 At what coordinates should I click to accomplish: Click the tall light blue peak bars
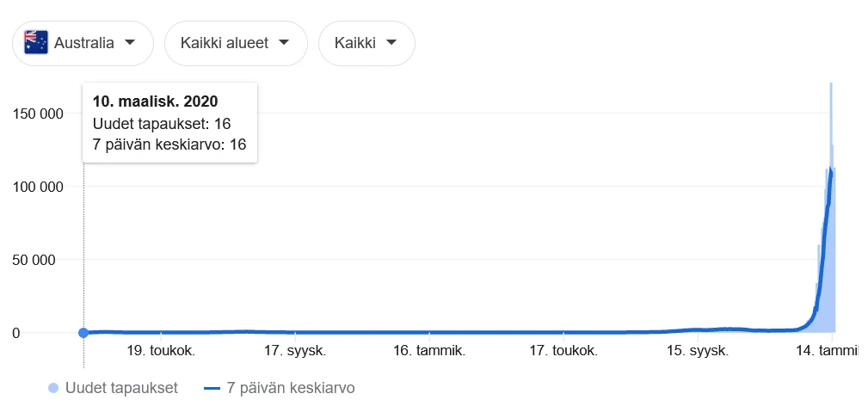click(x=831, y=215)
